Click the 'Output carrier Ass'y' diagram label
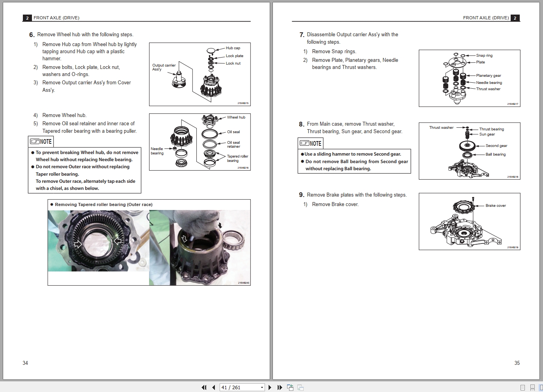The image size is (543, 392). coord(164,67)
